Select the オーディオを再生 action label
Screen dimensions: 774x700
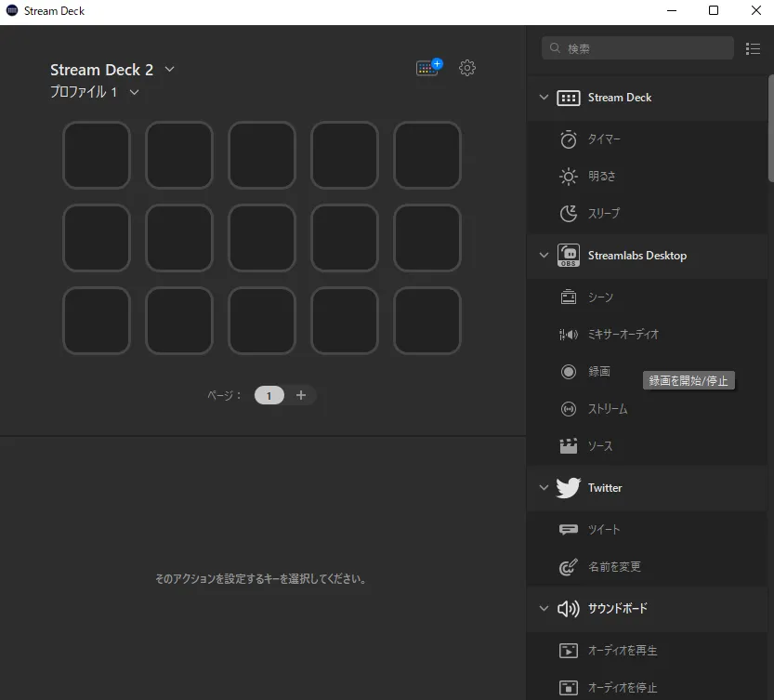pos(623,651)
